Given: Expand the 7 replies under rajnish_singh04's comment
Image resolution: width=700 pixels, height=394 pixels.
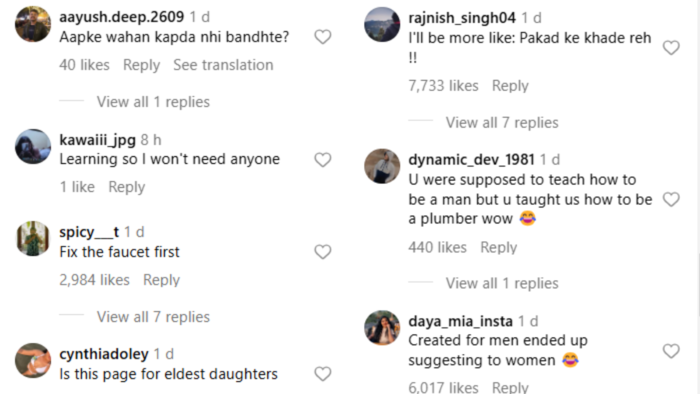Looking at the screenshot, I should pos(502,122).
